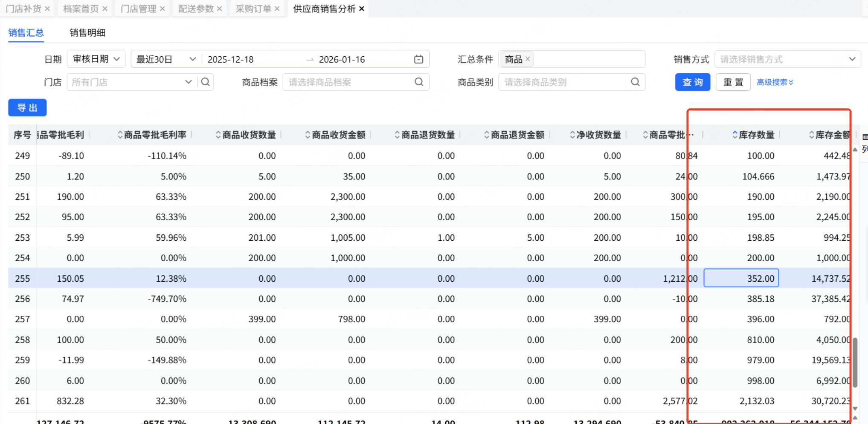This screenshot has width=868, height=424.
Task: Click search icon in 商品类别 field
Action: 635,82
